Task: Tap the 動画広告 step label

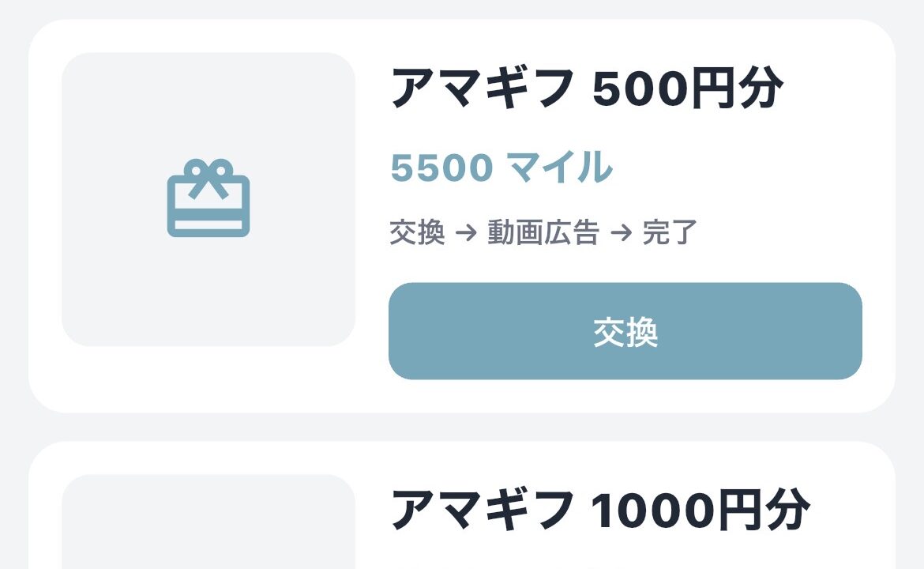Action: [543, 233]
